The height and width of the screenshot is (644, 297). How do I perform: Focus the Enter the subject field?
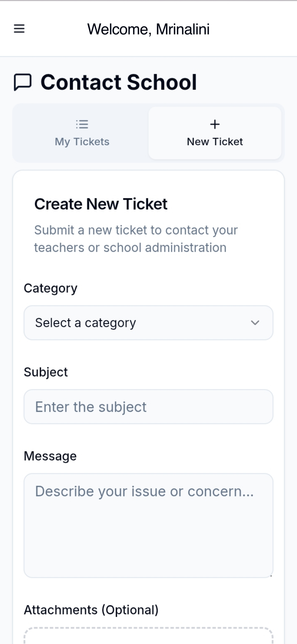click(148, 407)
